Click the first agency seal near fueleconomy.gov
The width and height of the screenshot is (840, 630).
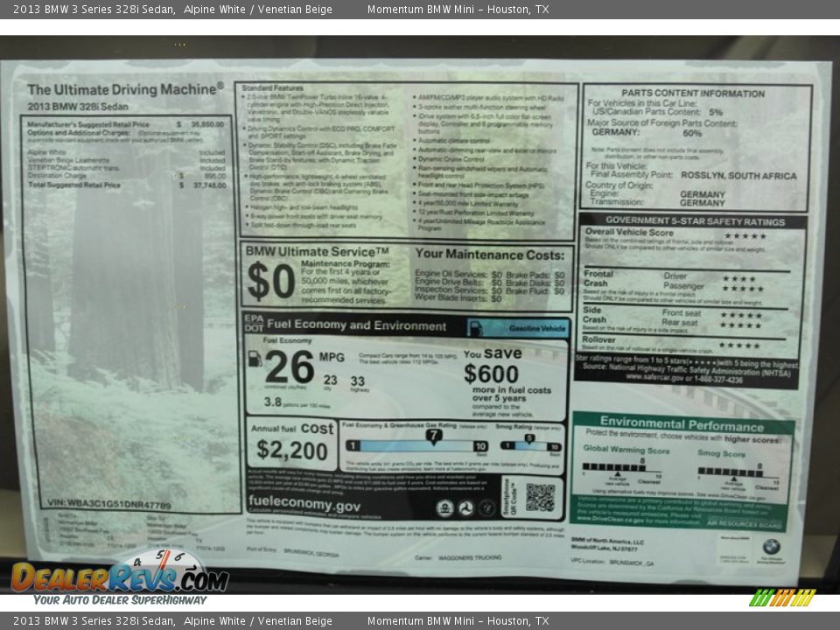pos(444,507)
